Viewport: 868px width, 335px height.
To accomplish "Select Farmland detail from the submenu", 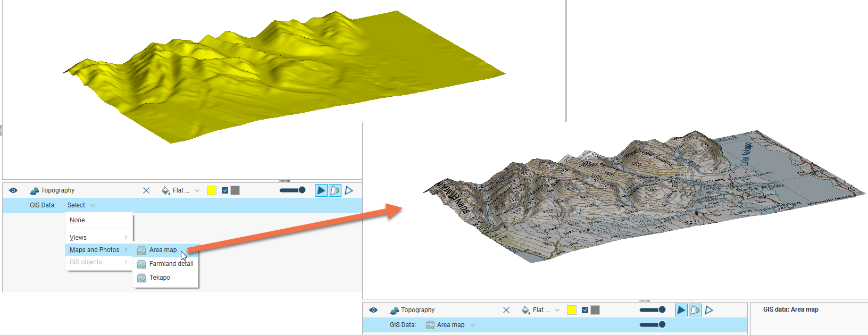I will tap(165, 264).
